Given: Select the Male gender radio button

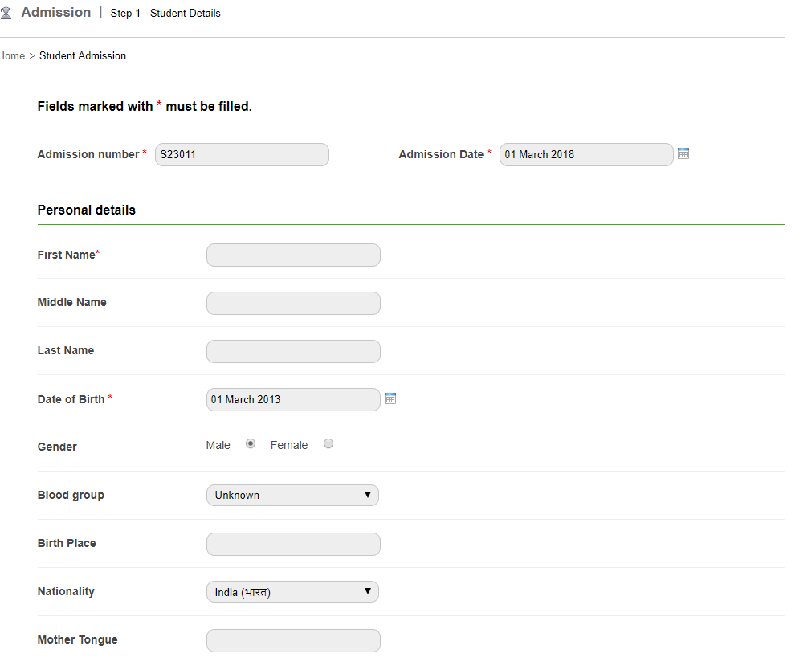Looking at the screenshot, I should click(x=251, y=444).
